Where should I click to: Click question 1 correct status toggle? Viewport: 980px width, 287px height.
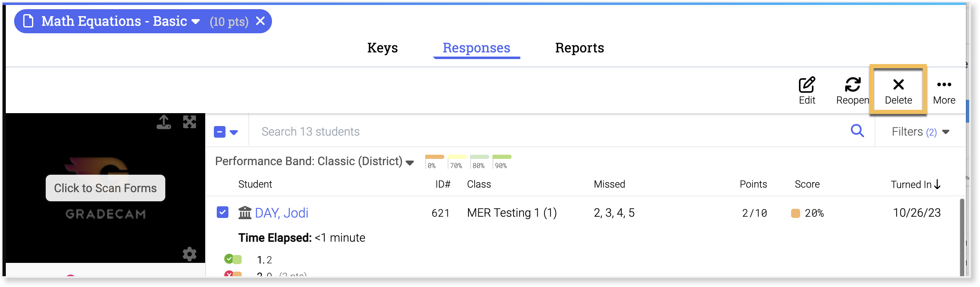pos(233,260)
